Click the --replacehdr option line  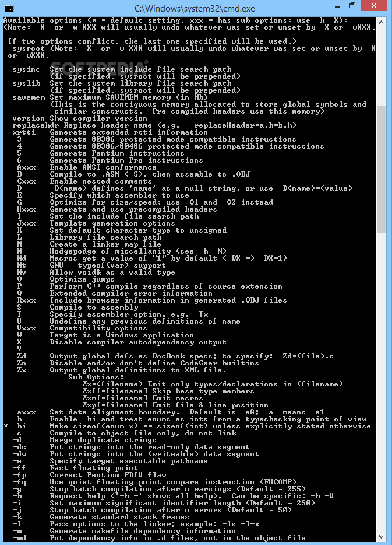150,125
